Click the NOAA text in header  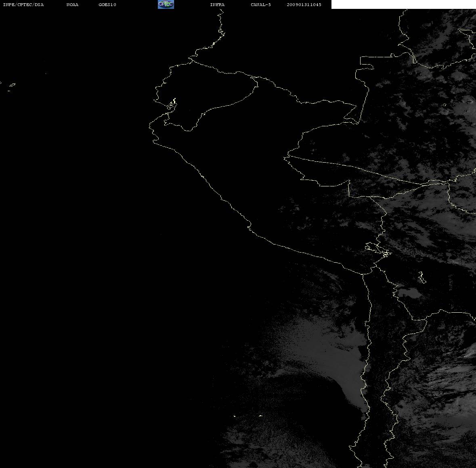tap(72, 4)
